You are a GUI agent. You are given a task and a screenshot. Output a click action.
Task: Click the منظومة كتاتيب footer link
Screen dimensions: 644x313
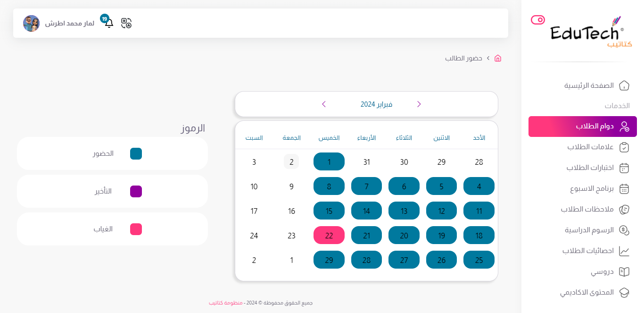click(225, 303)
